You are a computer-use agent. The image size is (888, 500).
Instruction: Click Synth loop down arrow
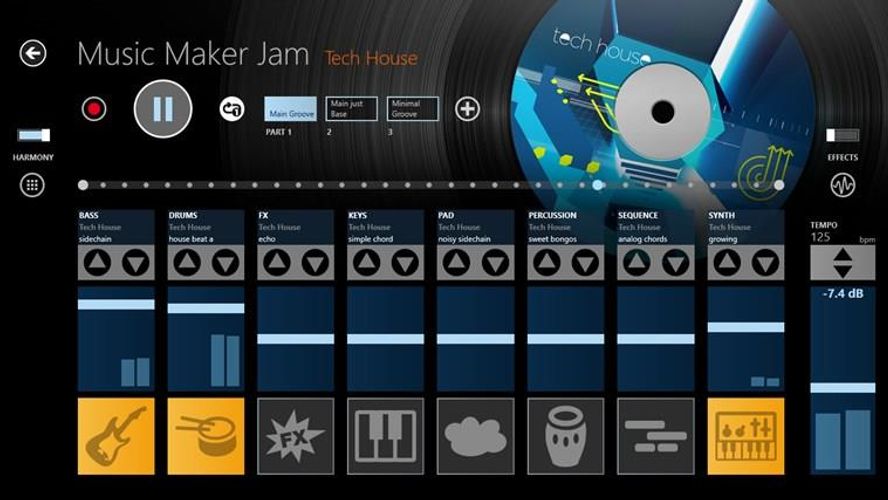(x=766, y=263)
